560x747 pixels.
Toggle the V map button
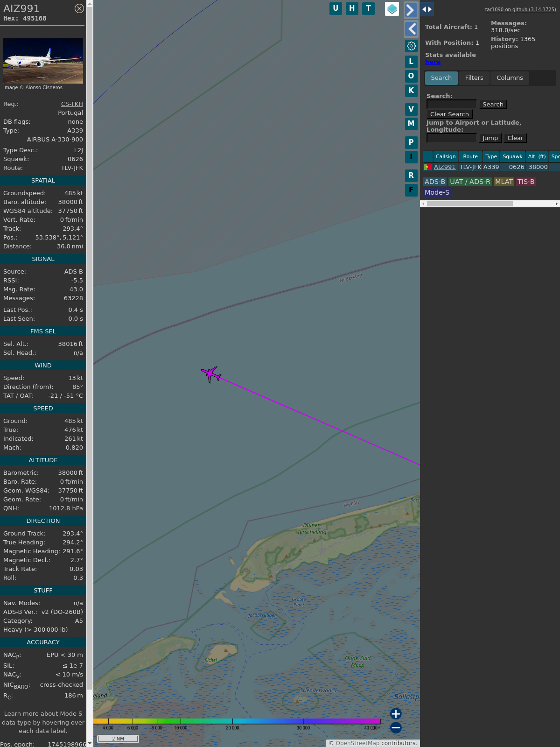pos(411,109)
